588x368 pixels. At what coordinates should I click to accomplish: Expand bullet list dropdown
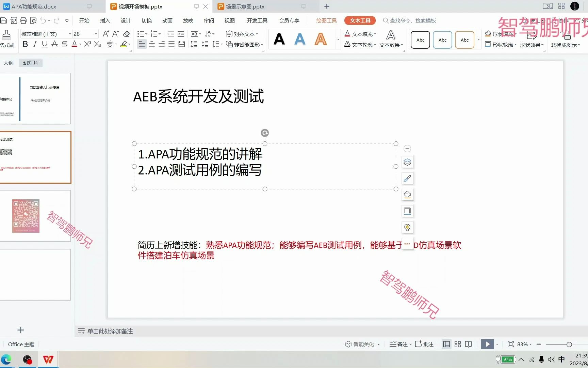coord(146,34)
